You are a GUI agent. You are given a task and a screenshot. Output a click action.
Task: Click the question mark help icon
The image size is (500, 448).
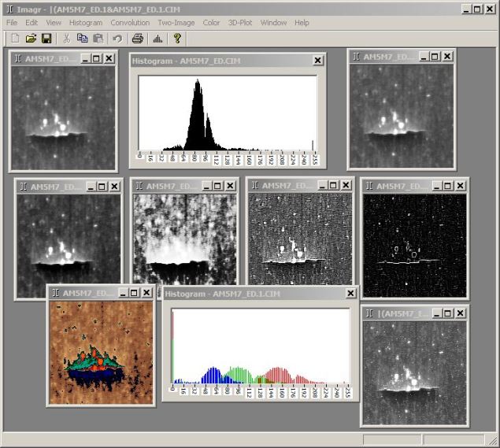(x=177, y=39)
